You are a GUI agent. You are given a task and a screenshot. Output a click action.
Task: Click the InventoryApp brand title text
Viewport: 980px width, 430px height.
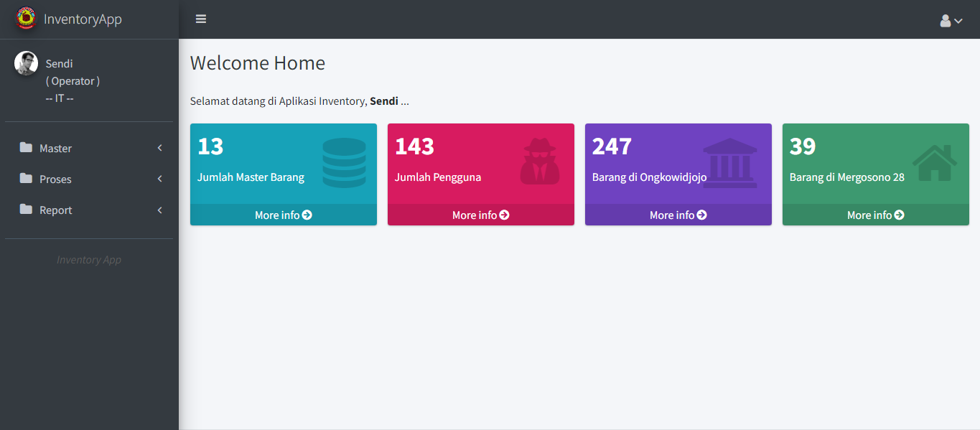[x=83, y=19]
